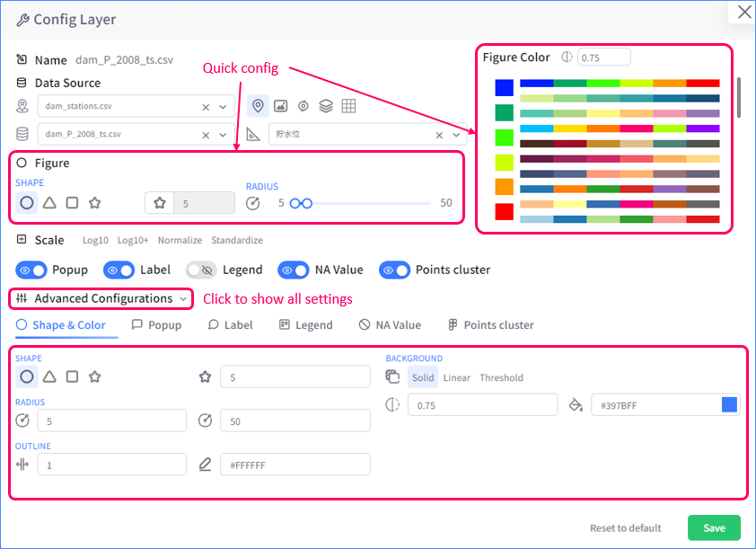Screen dimensions: 756x549
Task: Apply Normalize scale
Action: tap(180, 240)
